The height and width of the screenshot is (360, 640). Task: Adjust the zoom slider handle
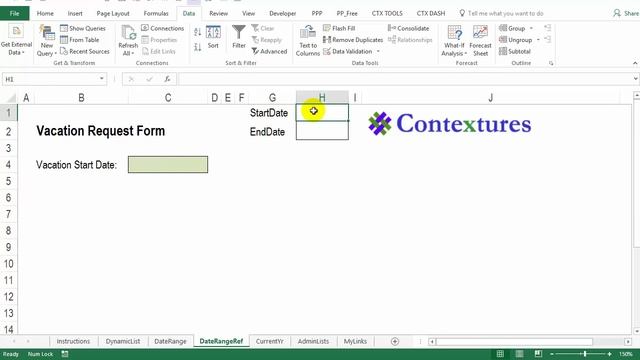pos(585,354)
